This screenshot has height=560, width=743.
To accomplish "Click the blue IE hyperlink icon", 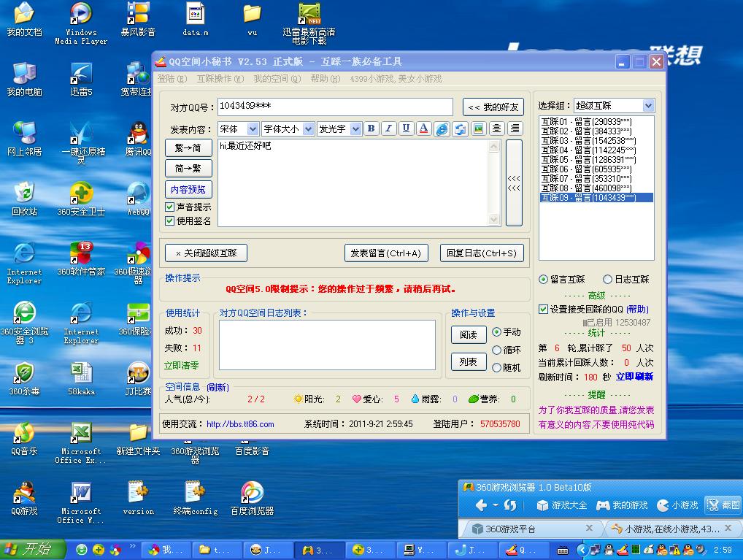I will 442,129.
